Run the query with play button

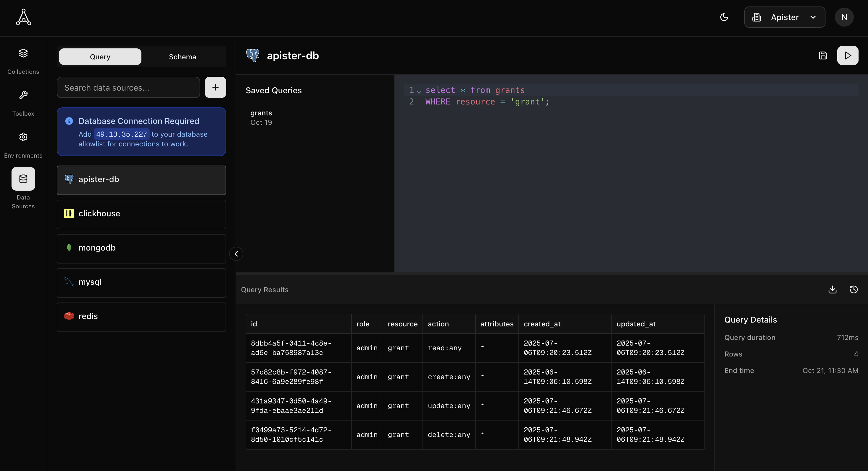tap(847, 55)
